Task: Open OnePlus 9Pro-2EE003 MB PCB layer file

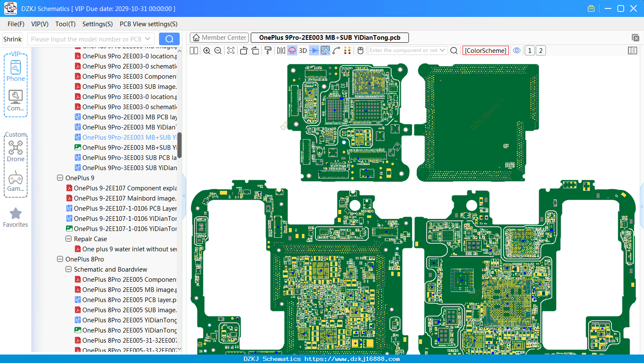Action: point(126,117)
